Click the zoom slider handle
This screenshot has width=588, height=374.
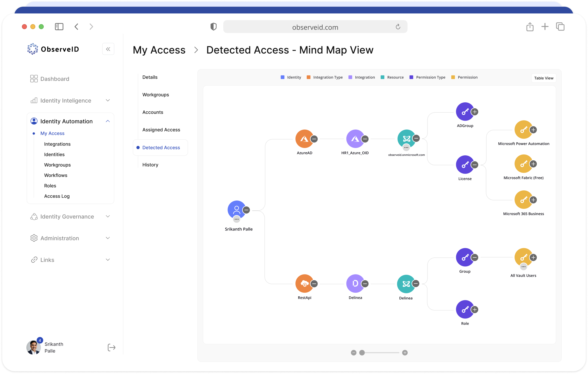362,353
